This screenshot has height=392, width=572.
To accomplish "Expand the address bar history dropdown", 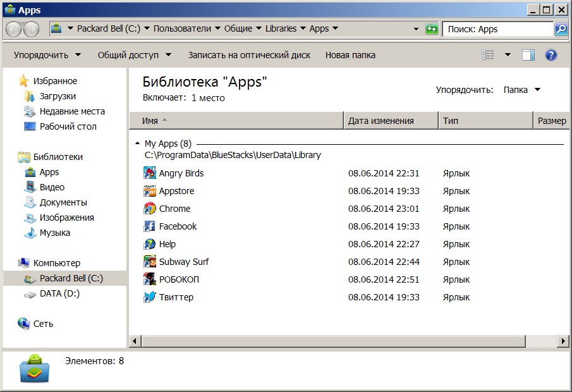I will [x=416, y=29].
